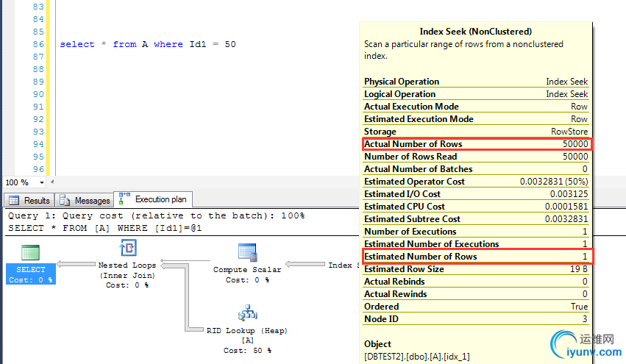626x364 pixels.
Task: Click the 'Actual Number of Batches' tooltip row
Action: point(476,169)
